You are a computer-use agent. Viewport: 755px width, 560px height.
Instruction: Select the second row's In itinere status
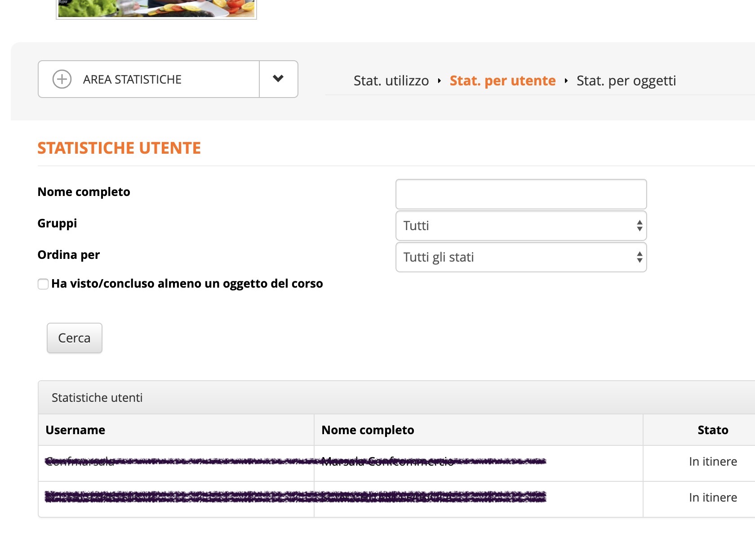pos(713,498)
